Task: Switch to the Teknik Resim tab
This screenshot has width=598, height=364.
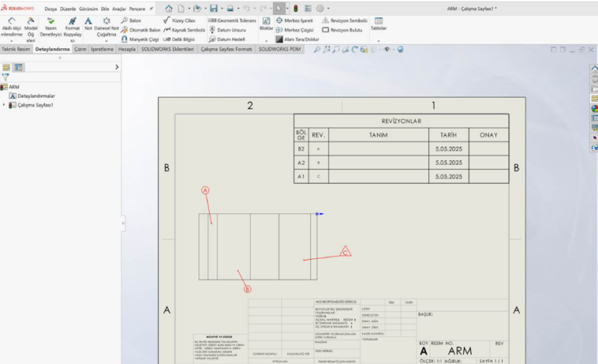Action: click(16, 49)
